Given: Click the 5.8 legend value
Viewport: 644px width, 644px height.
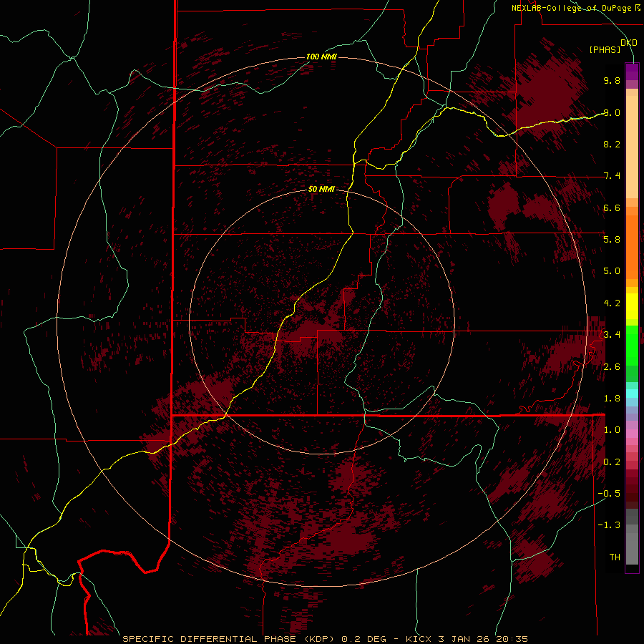Looking at the screenshot, I should click(612, 239).
